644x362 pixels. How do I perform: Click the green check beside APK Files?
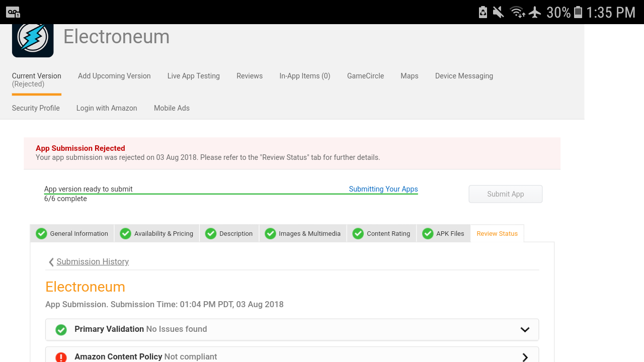point(428,233)
